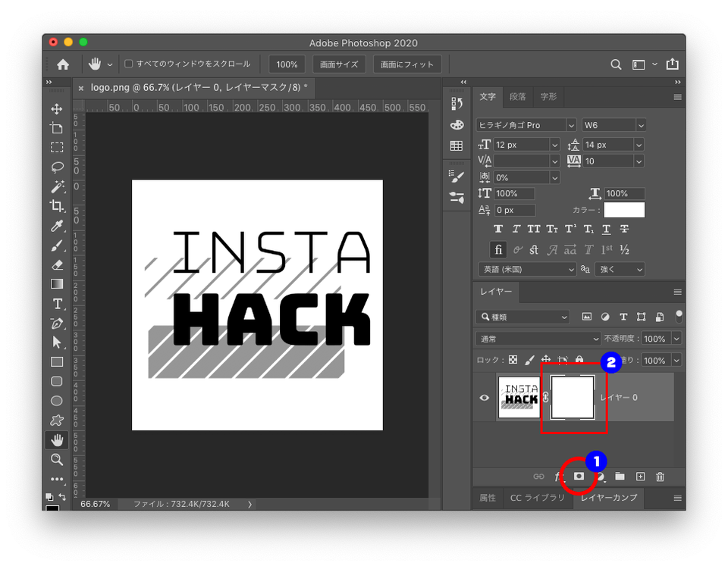Image resolution: width=728 pixels, height=566 pixels.
Task: Toggle the fi standard ligatures button
Action: point(498,249)
